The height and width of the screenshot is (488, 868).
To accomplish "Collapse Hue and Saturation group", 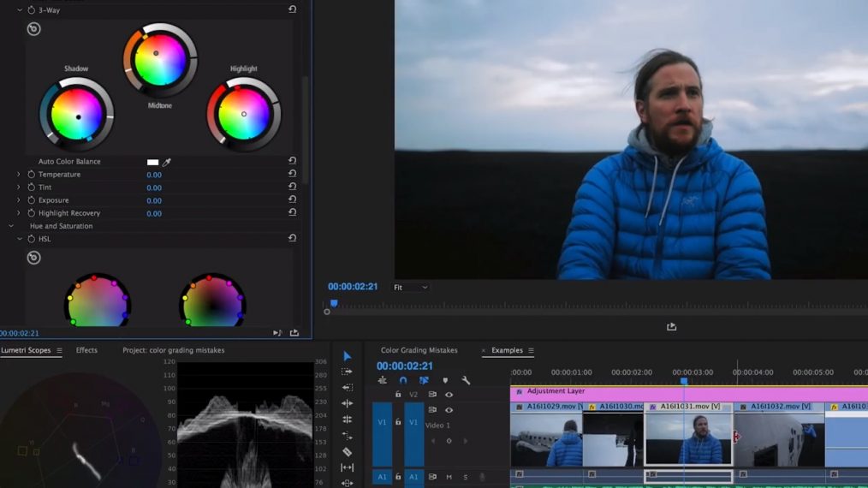I will click(x=11, y=226).
